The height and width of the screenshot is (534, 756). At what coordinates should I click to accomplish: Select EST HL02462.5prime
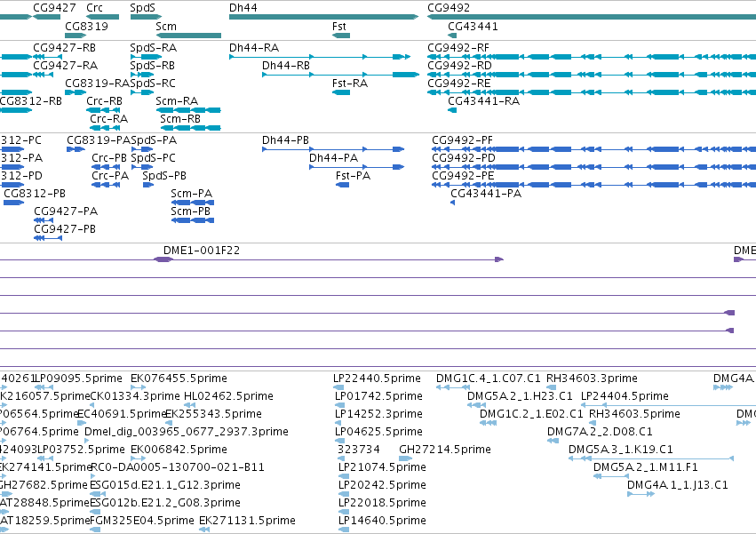[189, 405]
